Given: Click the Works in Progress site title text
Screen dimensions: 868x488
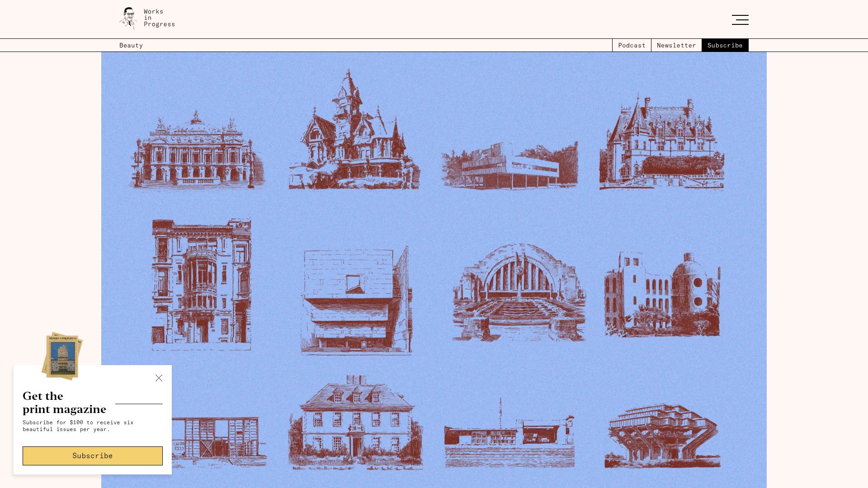Looking at the screenshot, I should pos(159,18).
